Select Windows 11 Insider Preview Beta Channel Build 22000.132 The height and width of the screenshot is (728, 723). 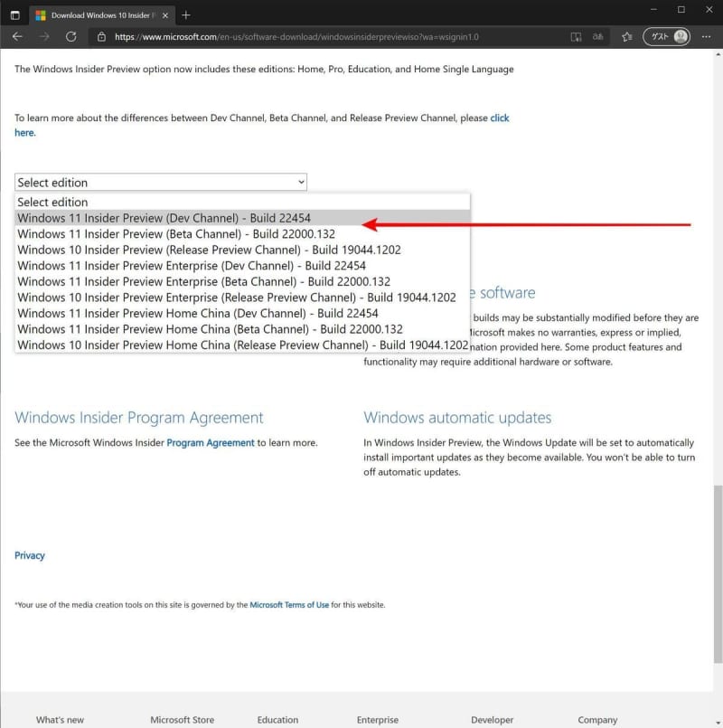[x=243, y=233]
